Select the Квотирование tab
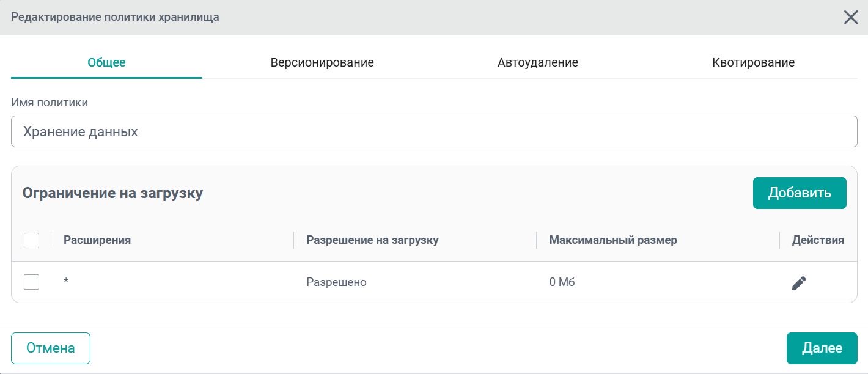The image size is (868, 374). (x=753, y=62)
